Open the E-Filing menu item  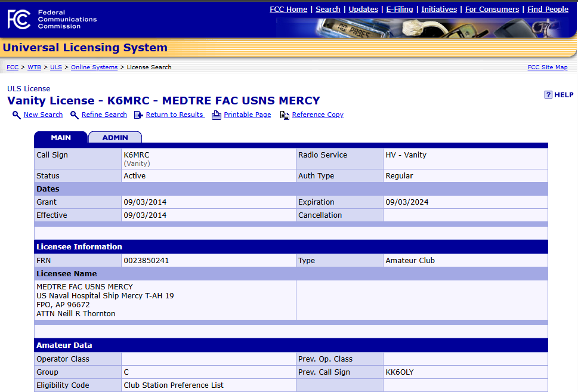(398, 9)
